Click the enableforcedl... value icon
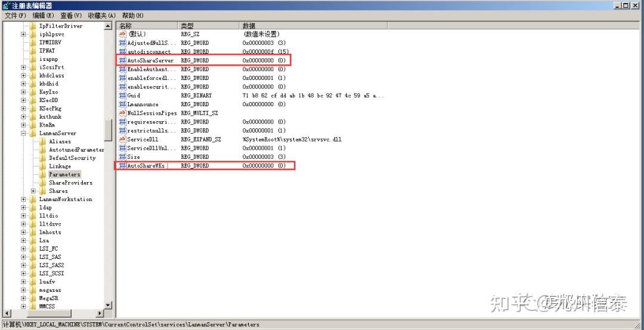Viewport: 644px width, 330px height. tap(122, 78)
